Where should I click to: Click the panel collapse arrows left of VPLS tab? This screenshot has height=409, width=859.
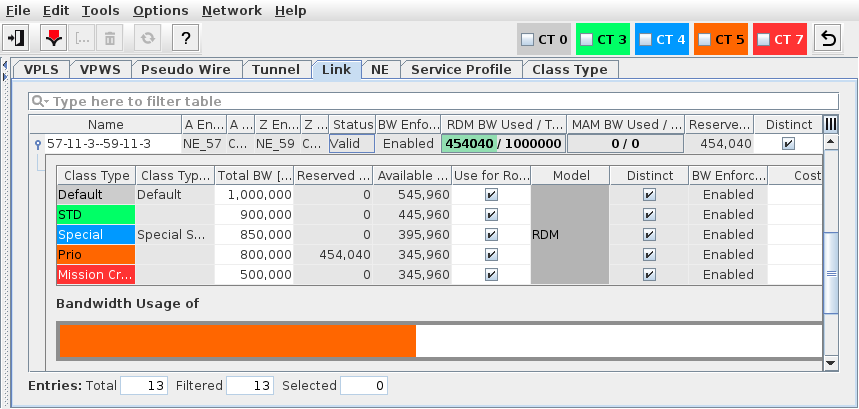tap(7, 70)
